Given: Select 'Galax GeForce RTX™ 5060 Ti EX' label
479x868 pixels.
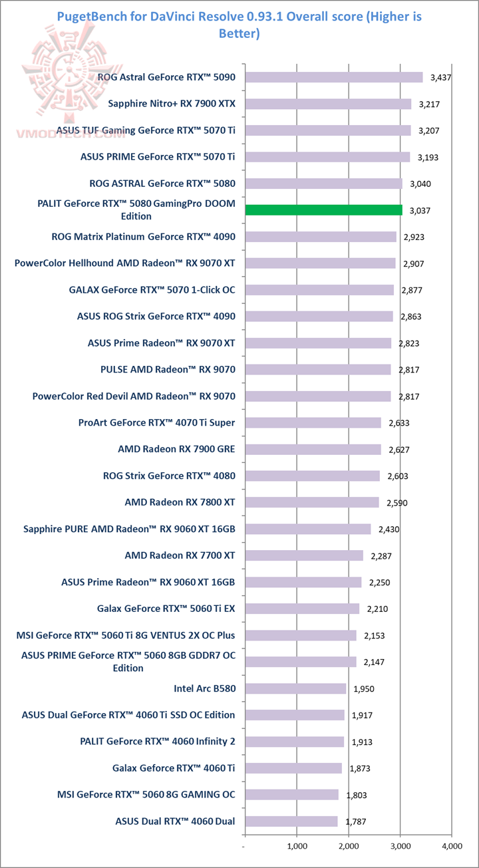Looking at the screenshot, I should point(166,609).
